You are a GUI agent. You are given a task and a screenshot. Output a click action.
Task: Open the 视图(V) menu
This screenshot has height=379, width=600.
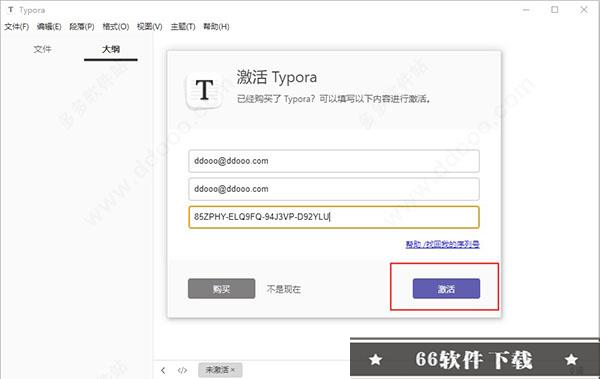pos(150,26)
